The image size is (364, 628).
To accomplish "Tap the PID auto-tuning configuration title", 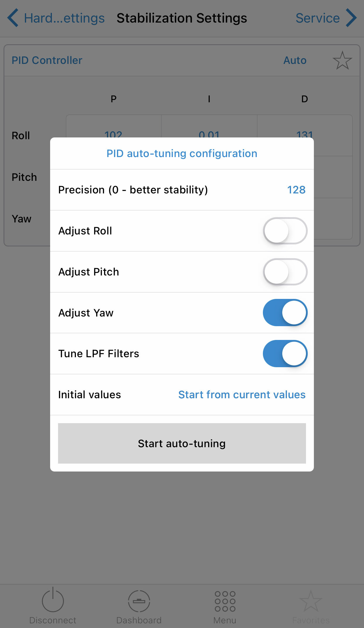I will pyautogui.click(x=182, y=154).
